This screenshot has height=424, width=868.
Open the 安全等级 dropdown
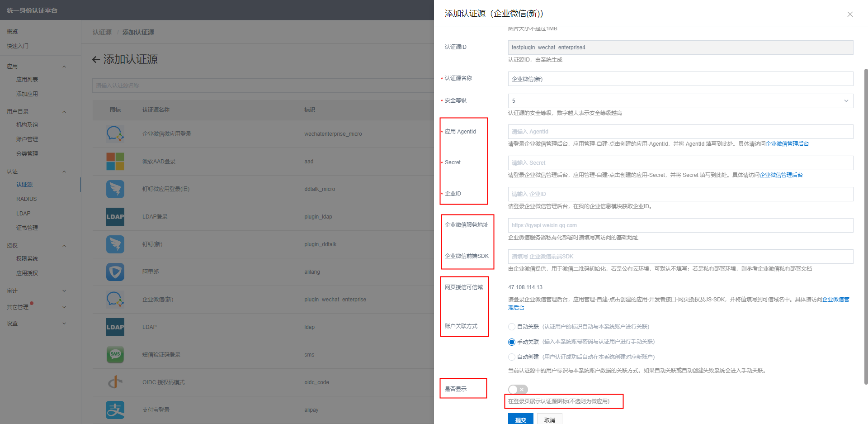(x=680, y=101)
